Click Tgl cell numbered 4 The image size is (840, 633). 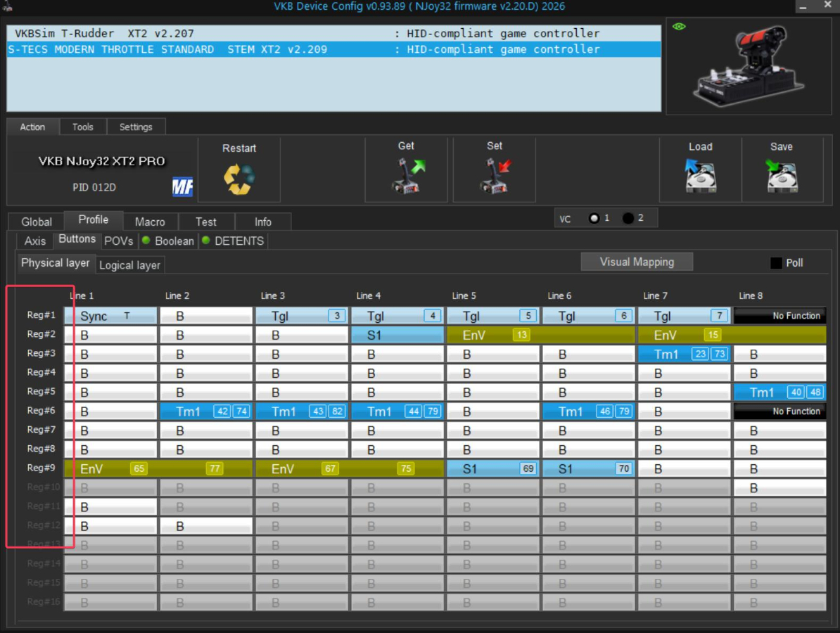[x=397, y=316]
